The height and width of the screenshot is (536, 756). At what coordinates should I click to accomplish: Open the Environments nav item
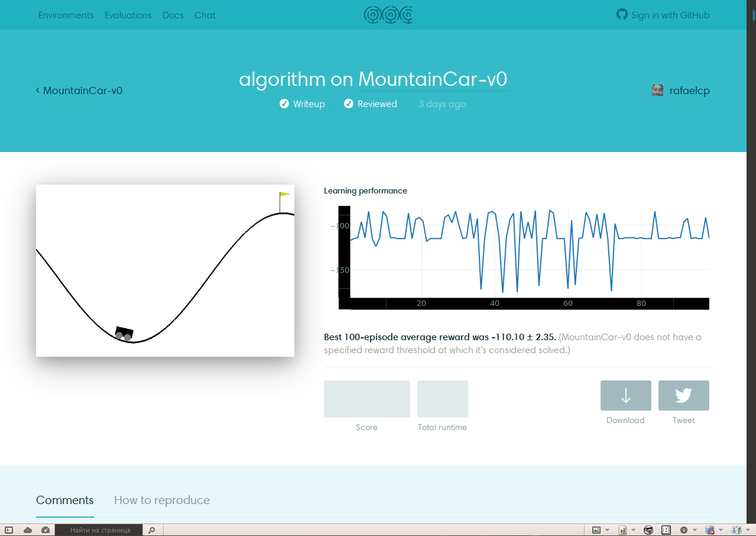pyautogui.click(x=66, y=15)
